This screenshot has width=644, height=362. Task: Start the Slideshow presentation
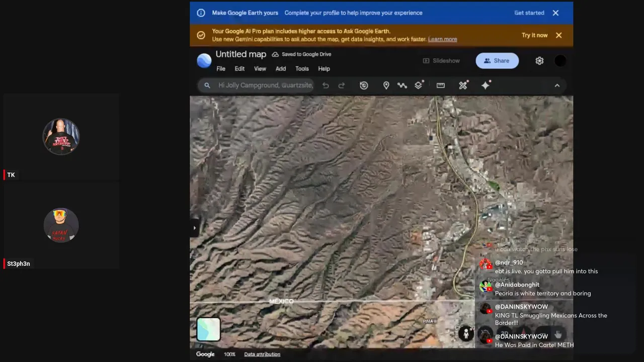click(441, 61)
